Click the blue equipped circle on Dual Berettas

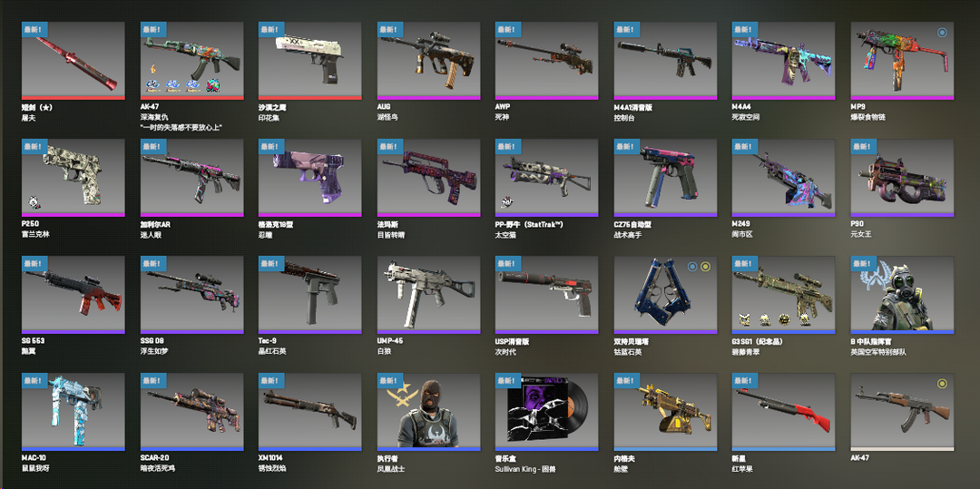pos(691,267)
